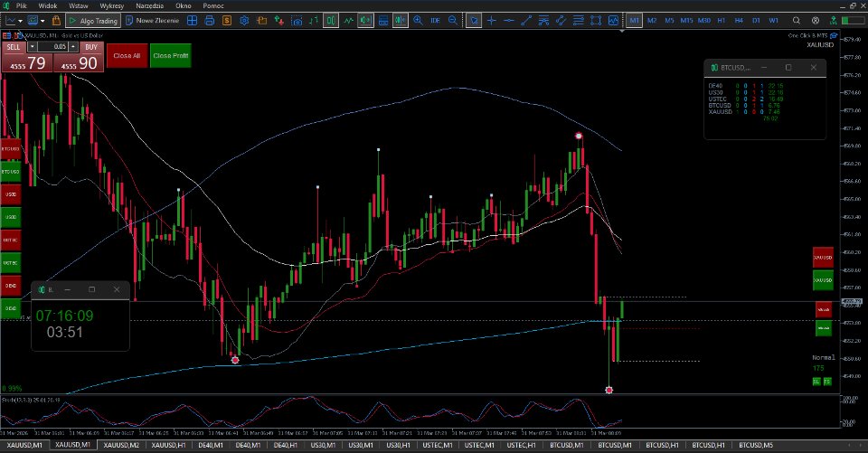Select the horizontal line drawing tool

coord(509,21)
